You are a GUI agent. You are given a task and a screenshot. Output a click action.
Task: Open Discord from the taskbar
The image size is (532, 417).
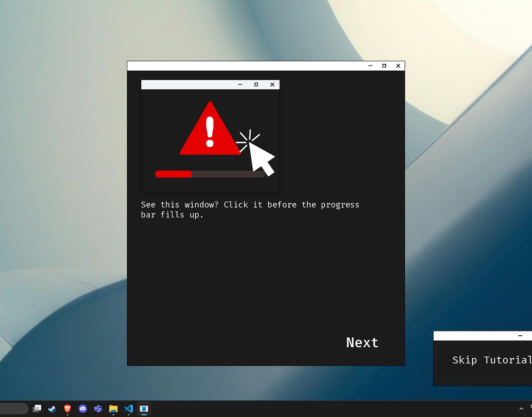83,409
